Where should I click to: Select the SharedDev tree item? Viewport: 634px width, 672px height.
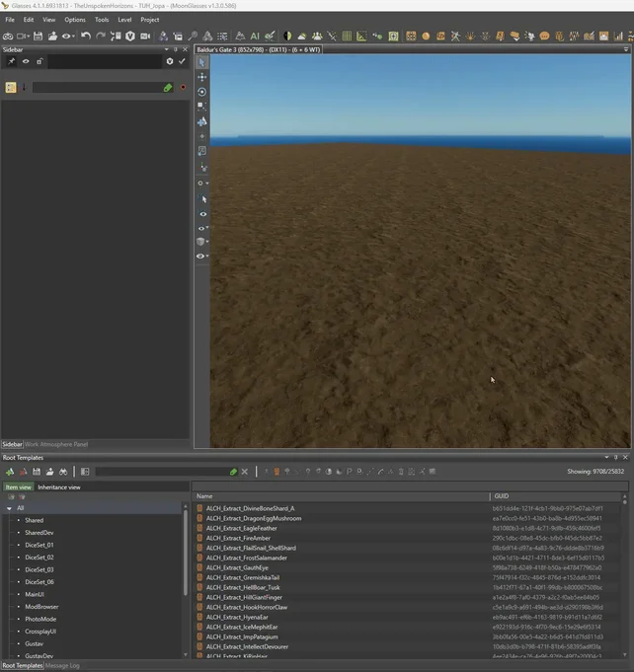(40, 533)
